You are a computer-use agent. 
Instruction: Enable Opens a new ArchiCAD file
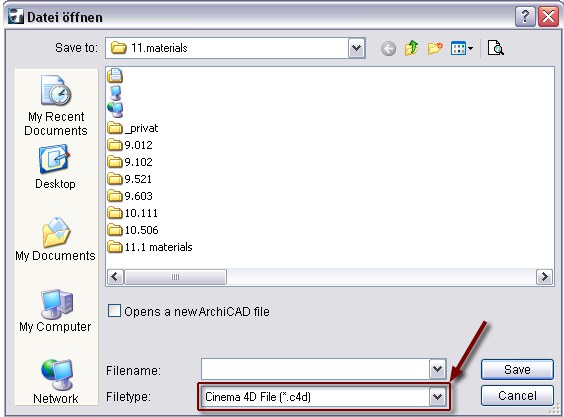pyautogui.click(x=114, y=311)
